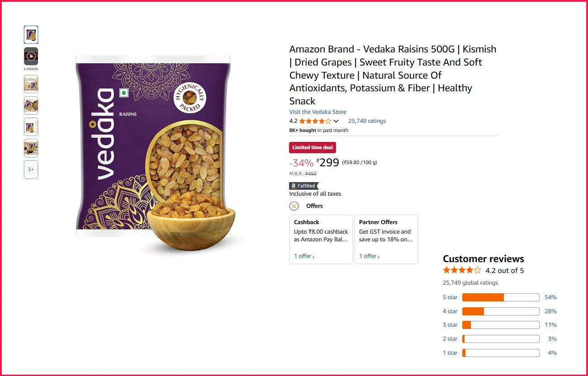Open the Cashback 1 offer link
This screenshot has width=588, height=376.
(304, 256)
